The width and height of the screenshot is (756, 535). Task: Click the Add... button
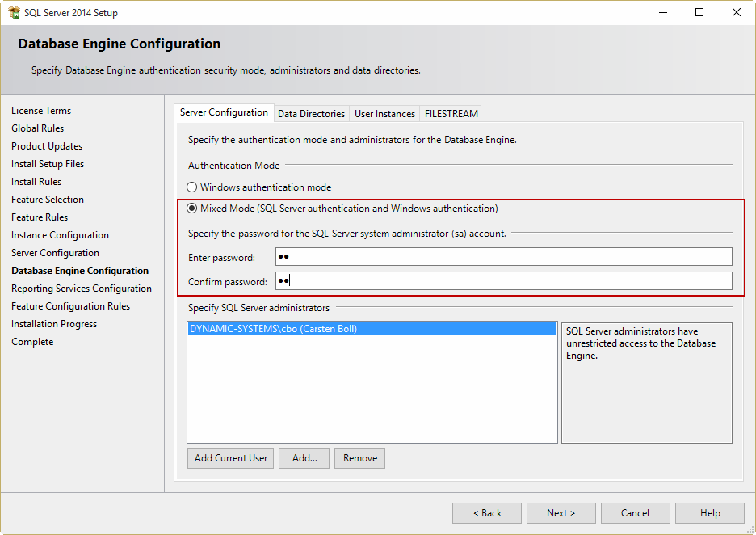304,458
